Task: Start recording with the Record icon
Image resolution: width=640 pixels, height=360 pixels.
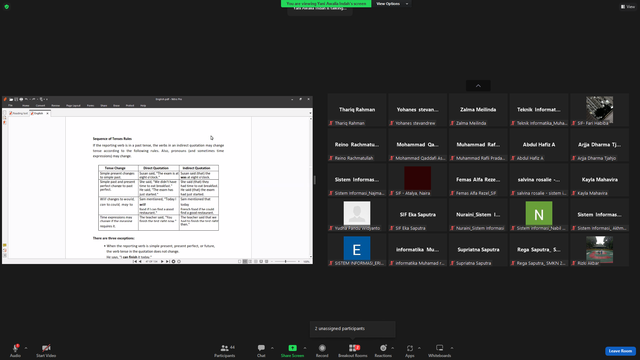Action: [x=322, y=348]
